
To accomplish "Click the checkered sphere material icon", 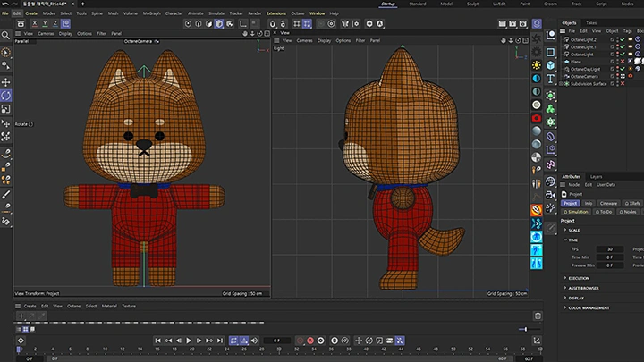I will [x=537, y=157].
